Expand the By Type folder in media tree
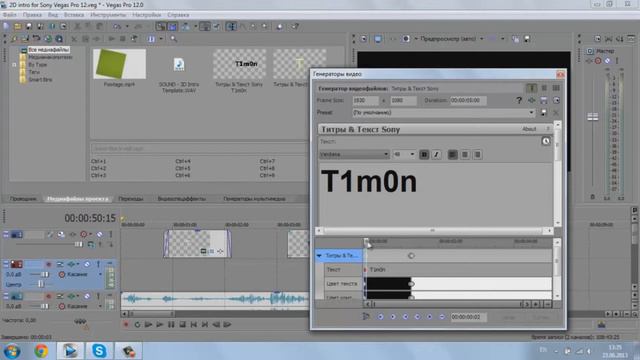This screenshot has height=360, width=640. click(14, 64)
